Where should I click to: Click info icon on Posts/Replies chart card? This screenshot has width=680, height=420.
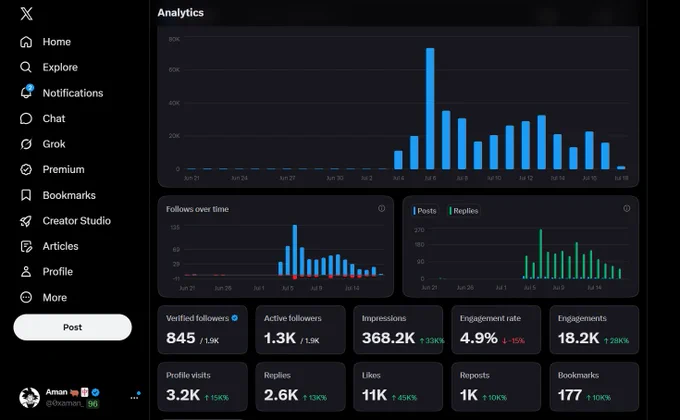627,208
